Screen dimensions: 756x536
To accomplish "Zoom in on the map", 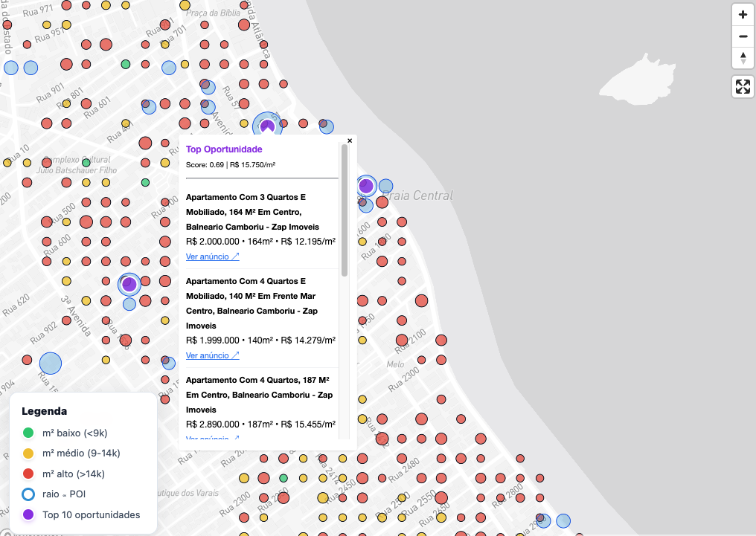I will (x=743, y=14).
